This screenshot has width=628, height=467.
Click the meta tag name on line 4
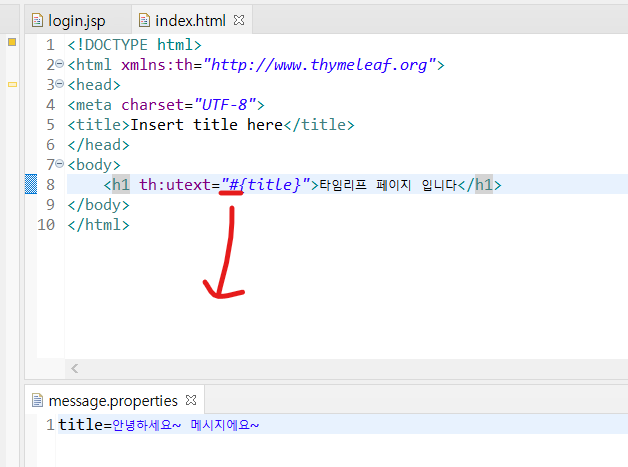94,105
